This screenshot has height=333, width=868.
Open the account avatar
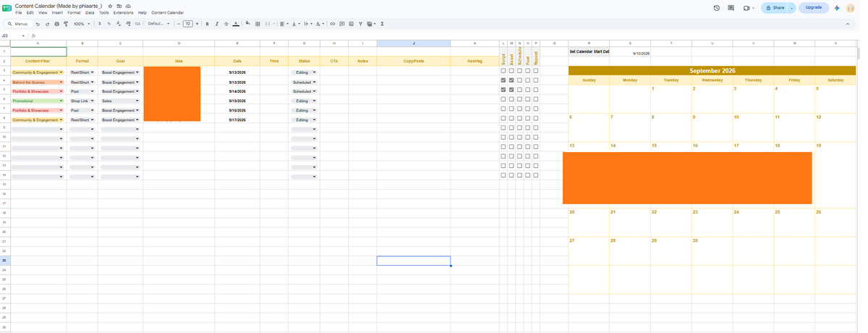click(x=851, y=7)
